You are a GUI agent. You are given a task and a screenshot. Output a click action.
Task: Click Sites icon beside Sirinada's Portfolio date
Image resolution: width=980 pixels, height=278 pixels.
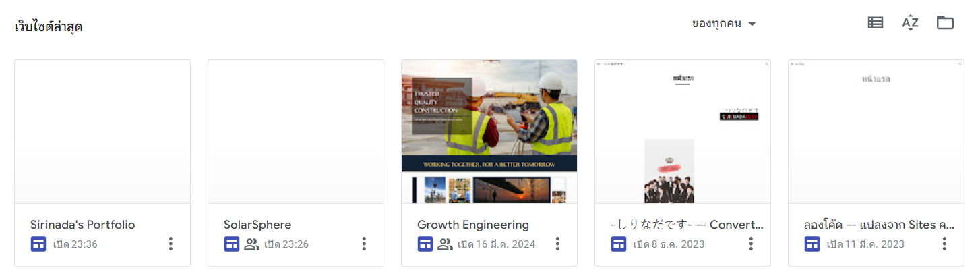38,244
